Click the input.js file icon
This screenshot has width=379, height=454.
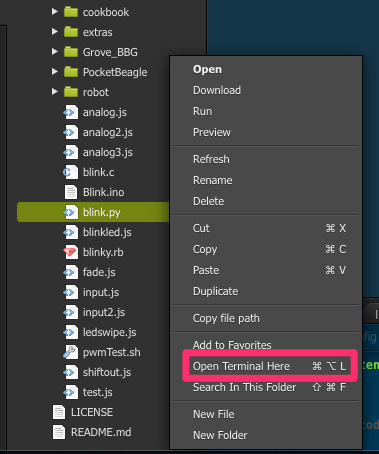click(70, 292)
